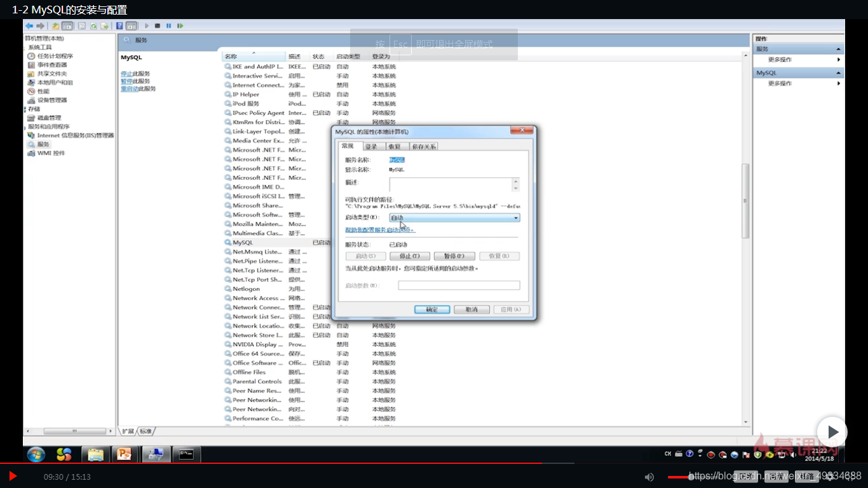Click the 停止(T) button in dialog

(x=409, y=256)
